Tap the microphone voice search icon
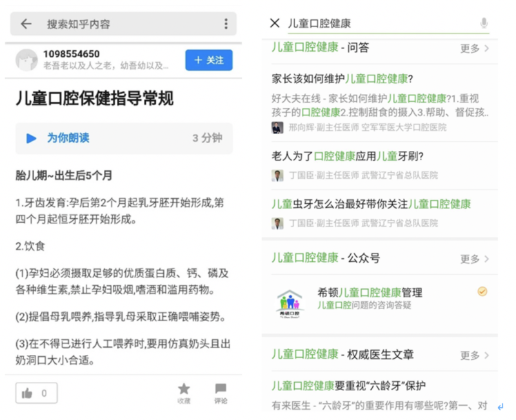The height and width of the screenshot is (420, 516). (483, 23)
